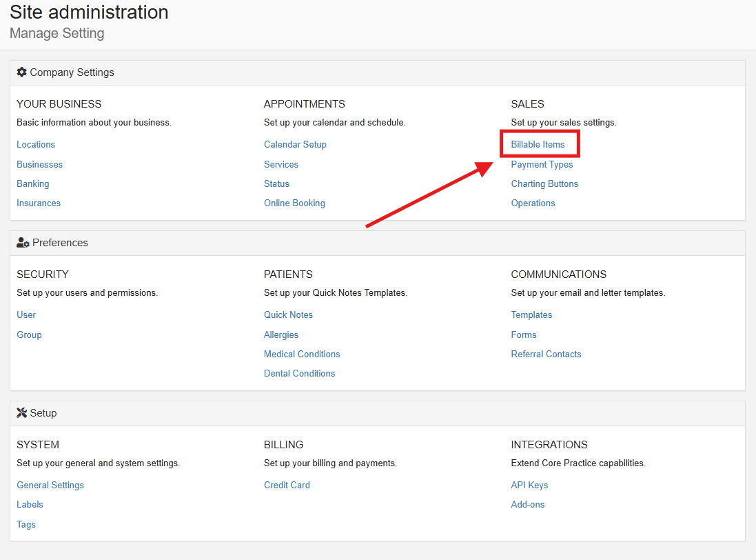Click "Basic information about your business." text
Viewport: 756px width, 560px height.
94,123
